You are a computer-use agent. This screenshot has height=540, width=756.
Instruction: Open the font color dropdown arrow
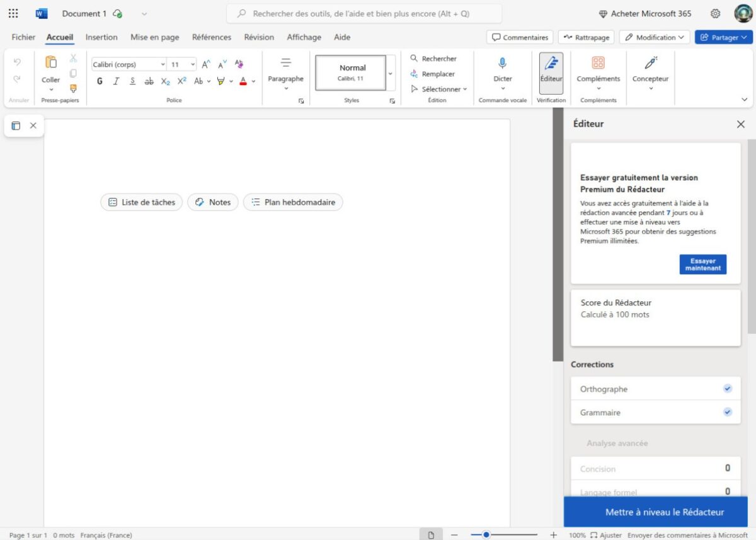coord(253,81)
